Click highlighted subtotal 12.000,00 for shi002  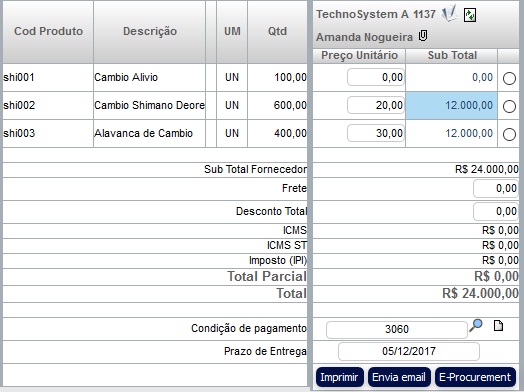coord(451,106)
